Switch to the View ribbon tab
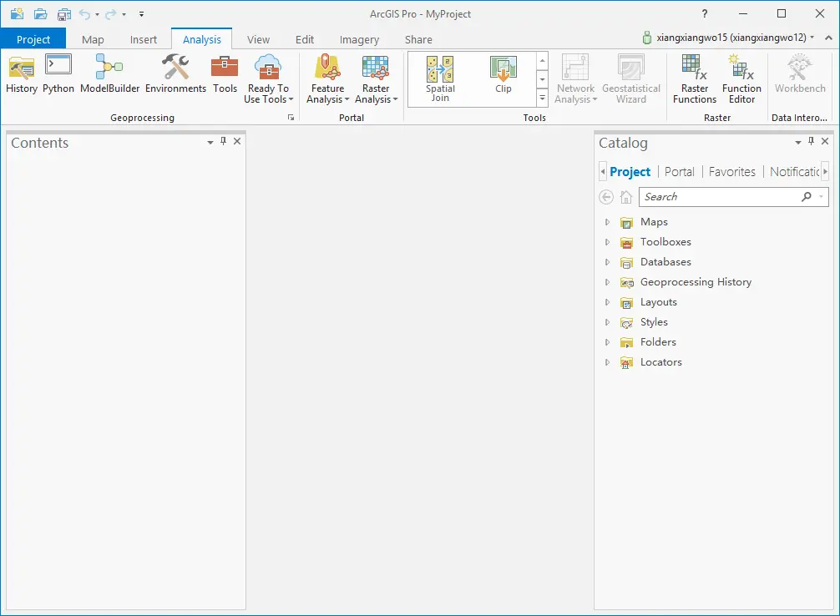840x616 pixels. coord(258,39)
